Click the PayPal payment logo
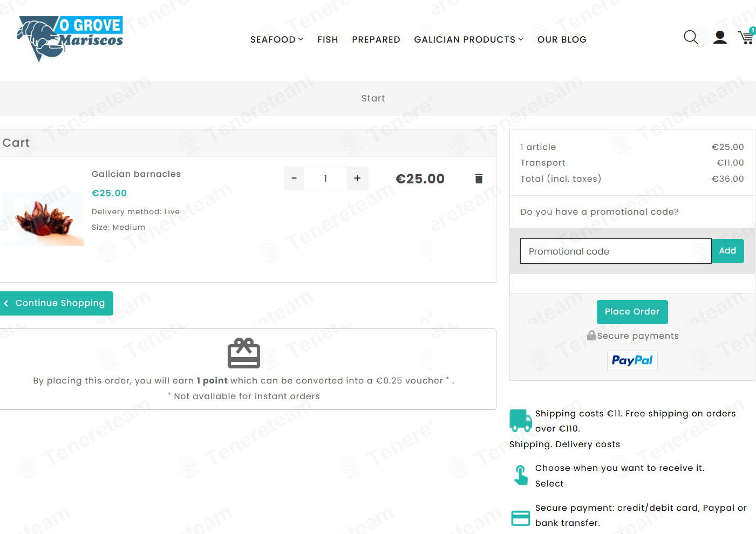 632,360
